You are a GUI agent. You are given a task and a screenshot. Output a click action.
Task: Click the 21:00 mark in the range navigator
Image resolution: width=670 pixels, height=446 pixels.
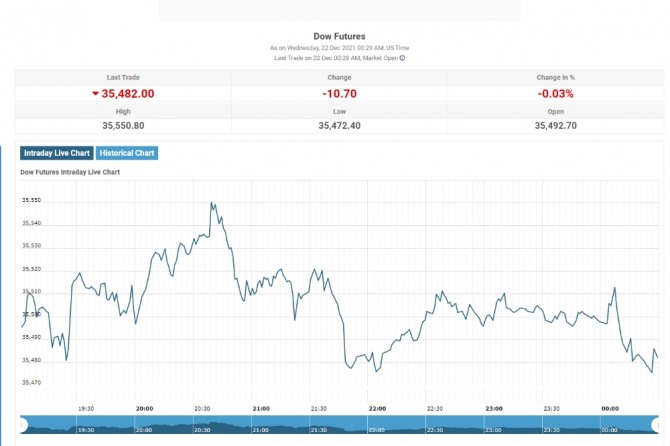[x=260, y=429]
